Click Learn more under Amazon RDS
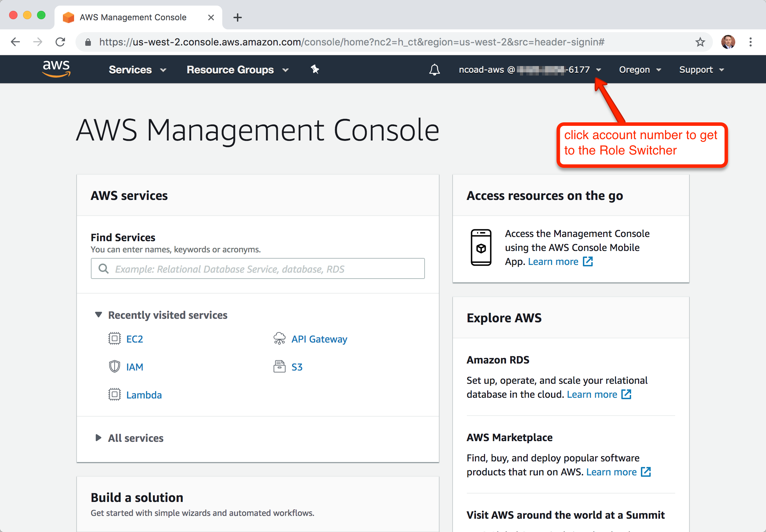Image resolution: width=766 pixels, height=532 pixels. click(592, 394)
